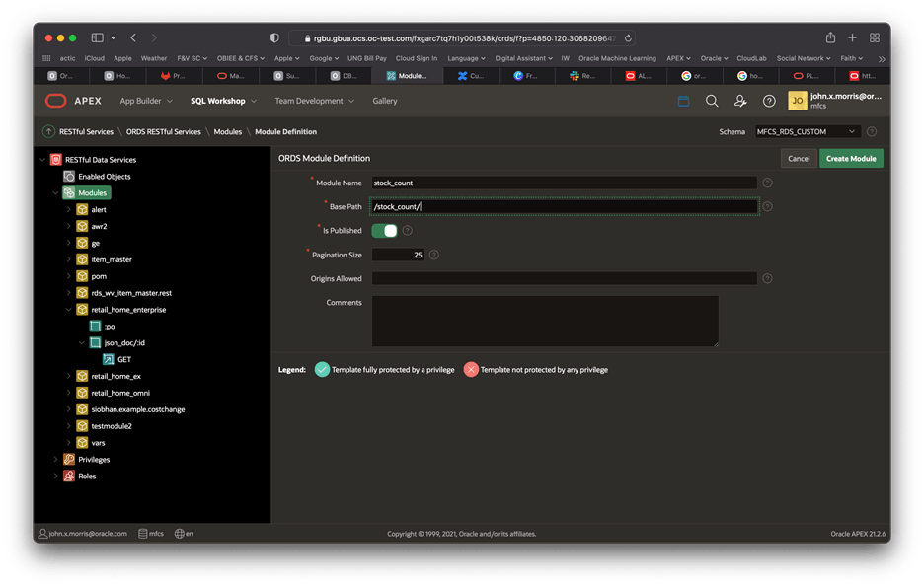Open the Cloud Sign In bookmark
This screenshot has width=924, height=587.
coord(416,58)
